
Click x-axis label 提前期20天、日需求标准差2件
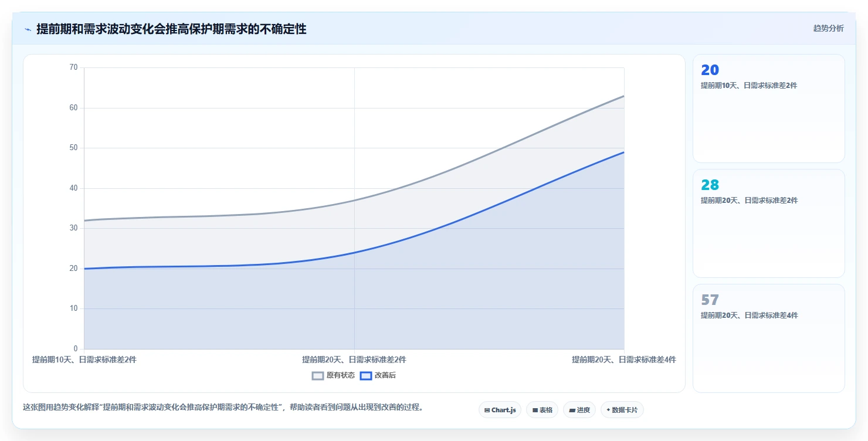[x=354, y=359]
